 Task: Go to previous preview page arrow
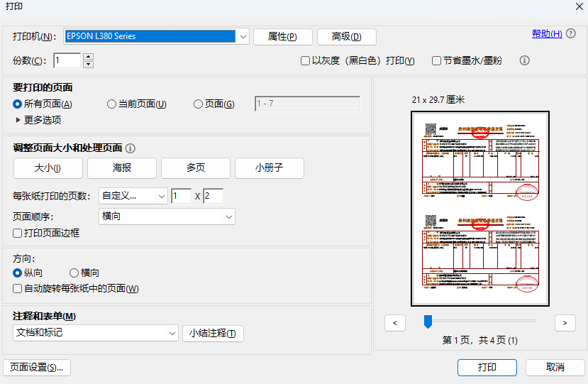pos(395,323)
